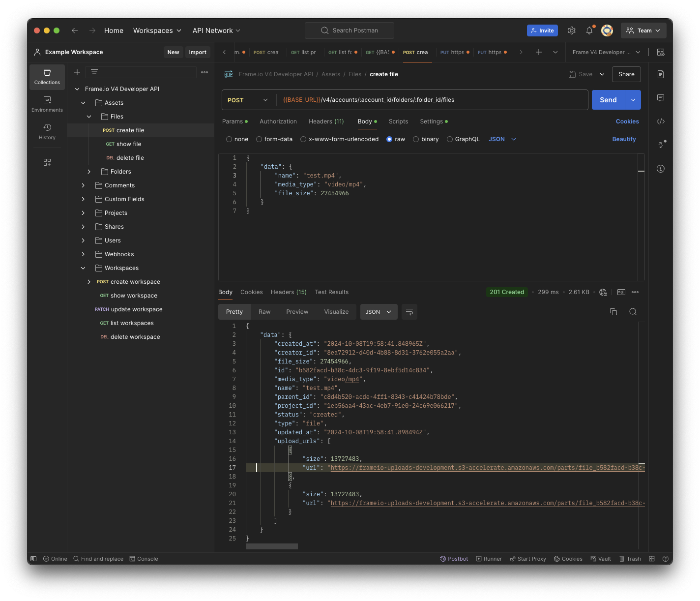This screenshot has width=700, height=601.
Task: Expand the Folders tree item
Action: point(89,172)
